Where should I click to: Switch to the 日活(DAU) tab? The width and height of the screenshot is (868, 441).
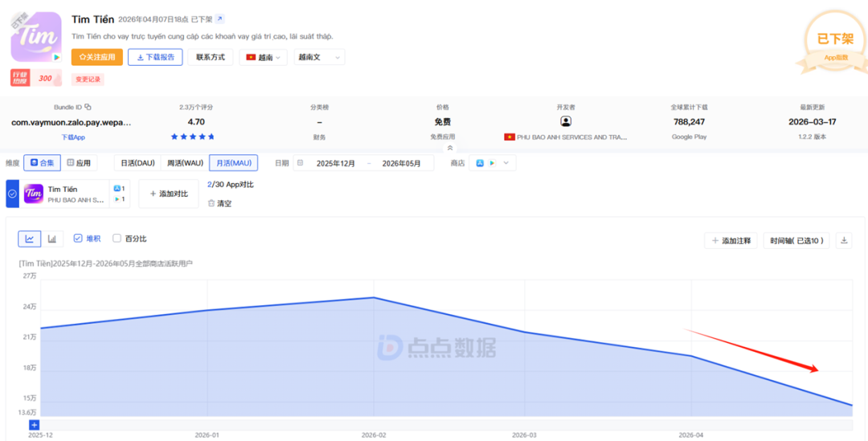click(137, 163)
